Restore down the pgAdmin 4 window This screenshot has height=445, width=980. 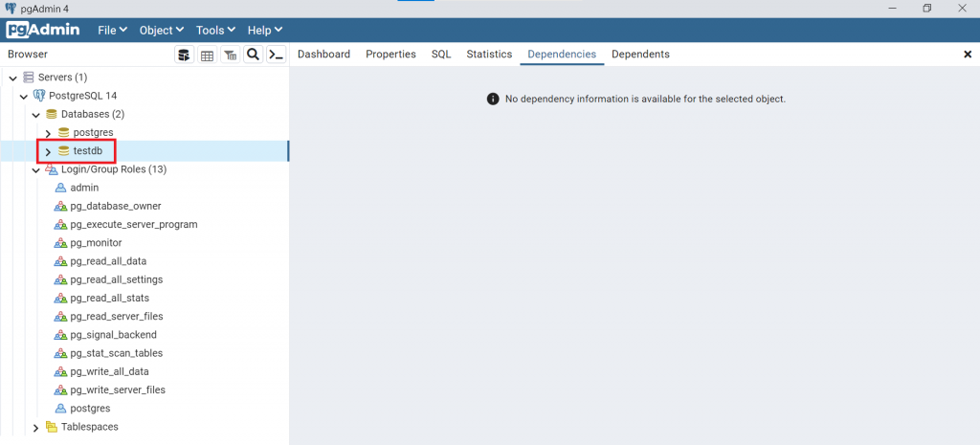(x=926, y=8)
